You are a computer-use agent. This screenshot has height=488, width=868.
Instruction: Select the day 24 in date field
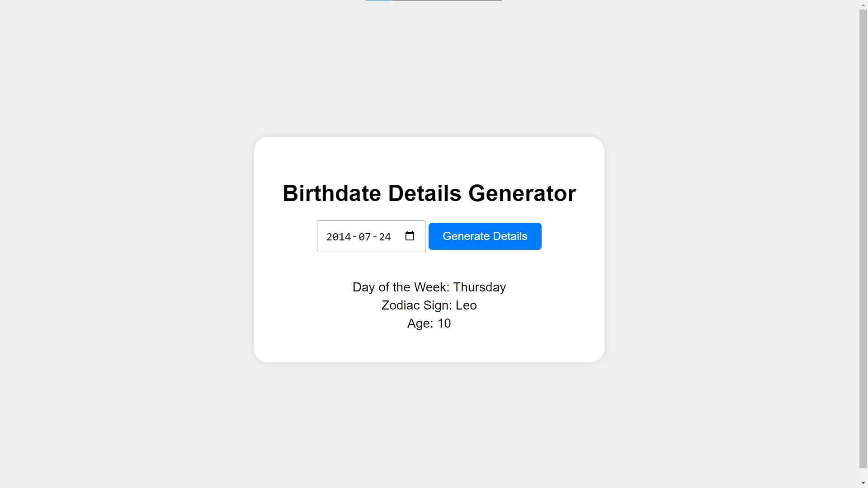pyautogui.click(x=385, y=237)
